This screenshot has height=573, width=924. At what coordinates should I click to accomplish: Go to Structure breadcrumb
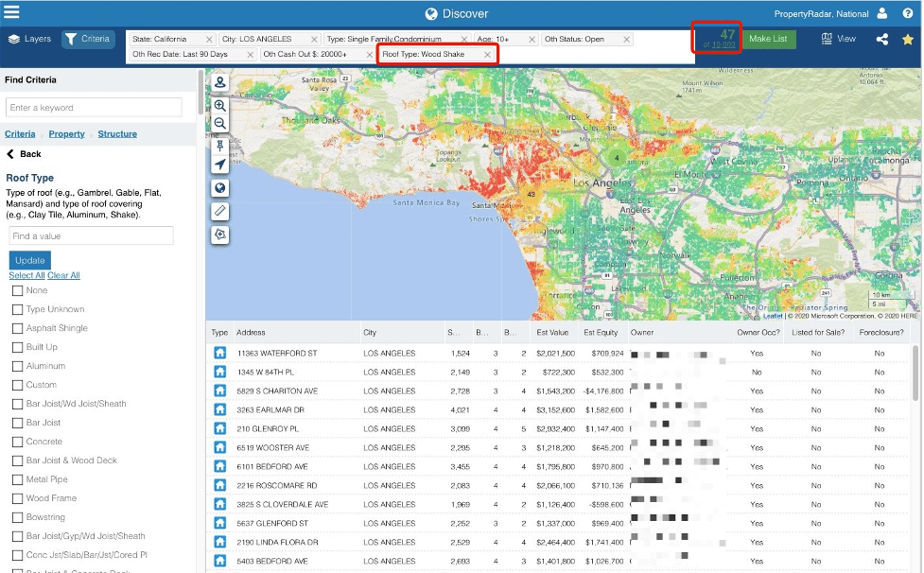[x=117, y=133]
